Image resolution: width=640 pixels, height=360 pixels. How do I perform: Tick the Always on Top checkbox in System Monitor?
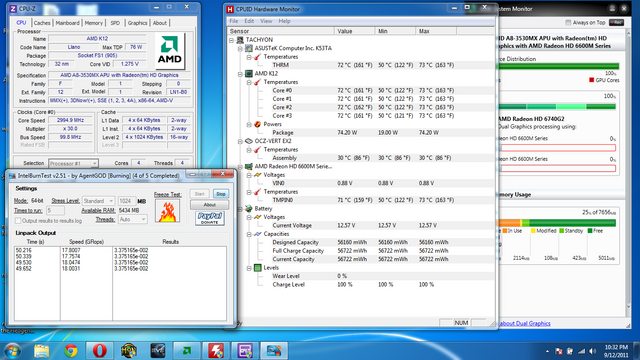[x=568, y=22]
